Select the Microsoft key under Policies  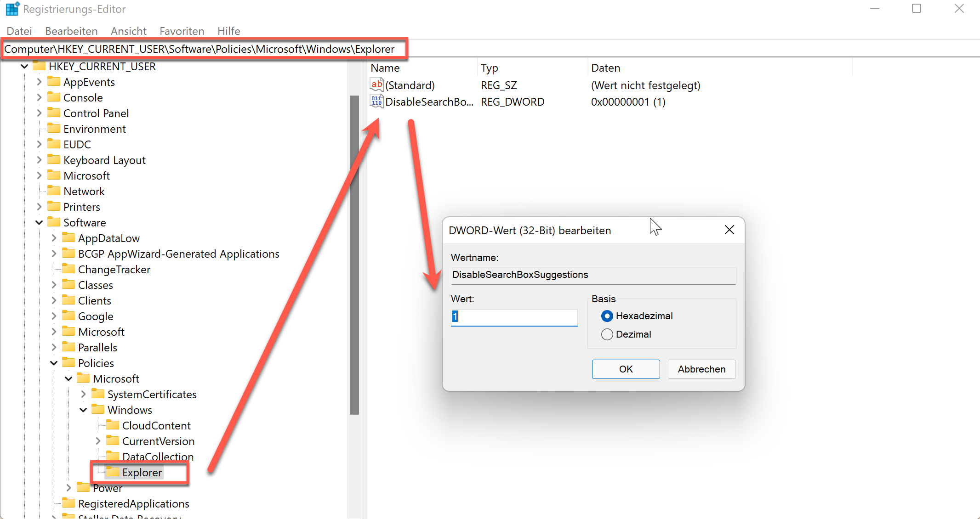pos(116,379)
